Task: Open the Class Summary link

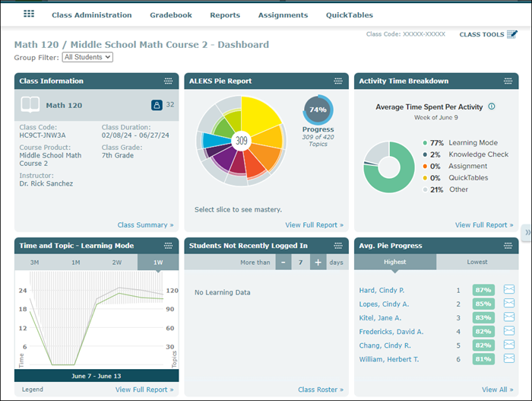Action: 145,225
